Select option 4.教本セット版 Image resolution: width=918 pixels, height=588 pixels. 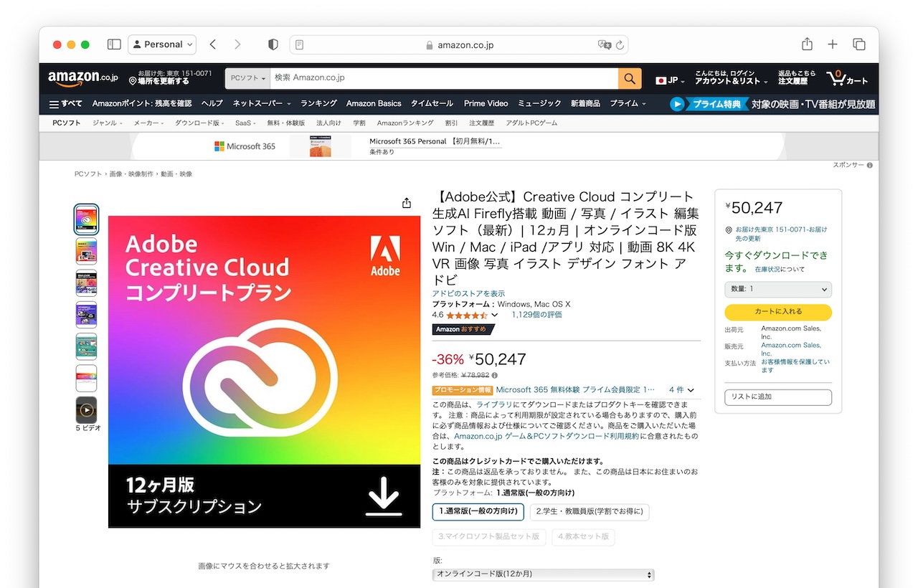click(584, 536)
